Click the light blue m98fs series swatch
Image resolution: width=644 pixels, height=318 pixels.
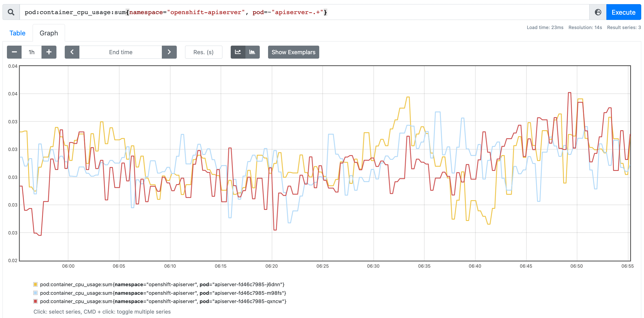click(35, 293)
